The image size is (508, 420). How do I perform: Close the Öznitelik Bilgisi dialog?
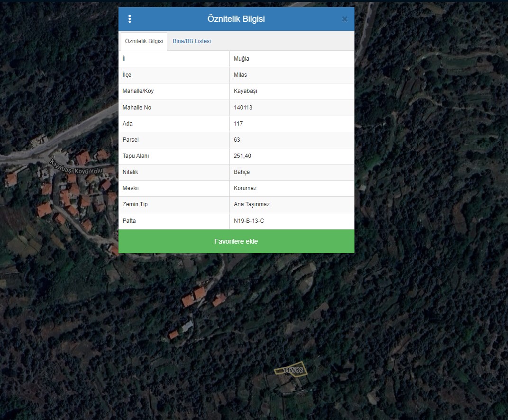345,19
